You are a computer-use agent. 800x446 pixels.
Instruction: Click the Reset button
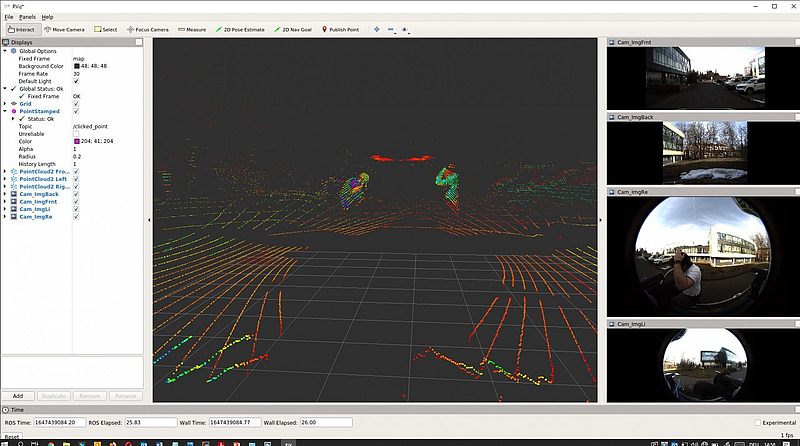click(12, 437)
